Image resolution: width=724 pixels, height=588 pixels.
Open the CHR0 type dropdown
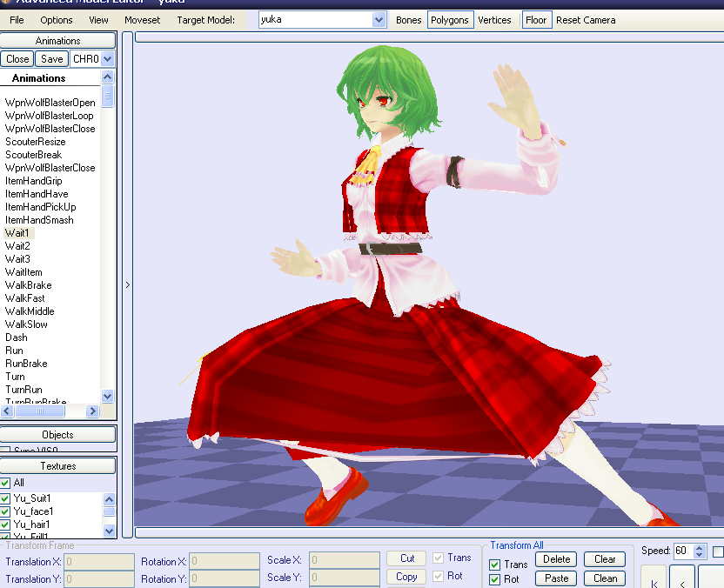108,59
